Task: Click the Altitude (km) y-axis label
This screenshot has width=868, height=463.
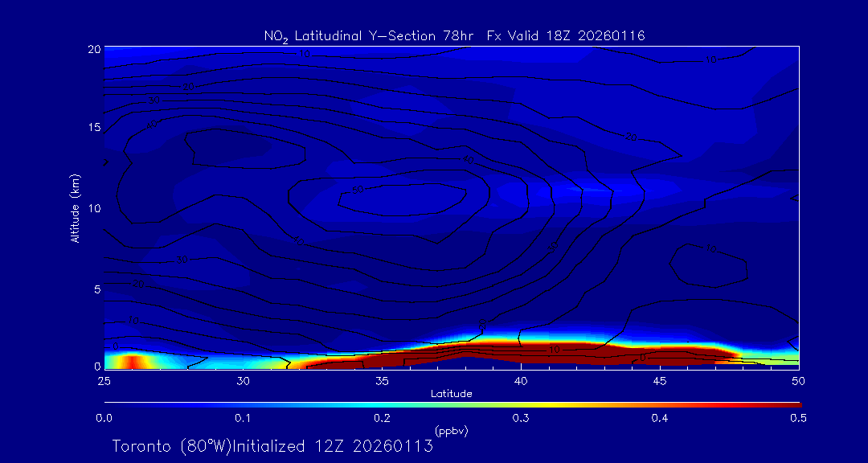Action: [x=75, y=207]
